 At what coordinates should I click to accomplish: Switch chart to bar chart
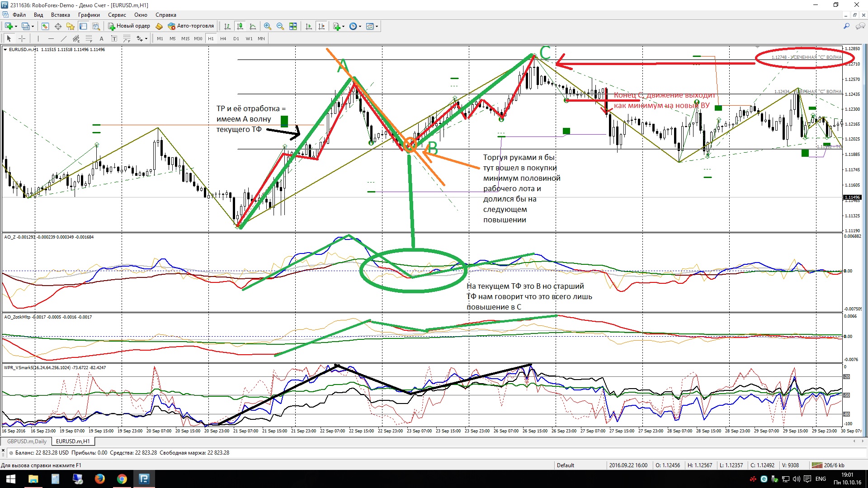click(x=227, y=26)
